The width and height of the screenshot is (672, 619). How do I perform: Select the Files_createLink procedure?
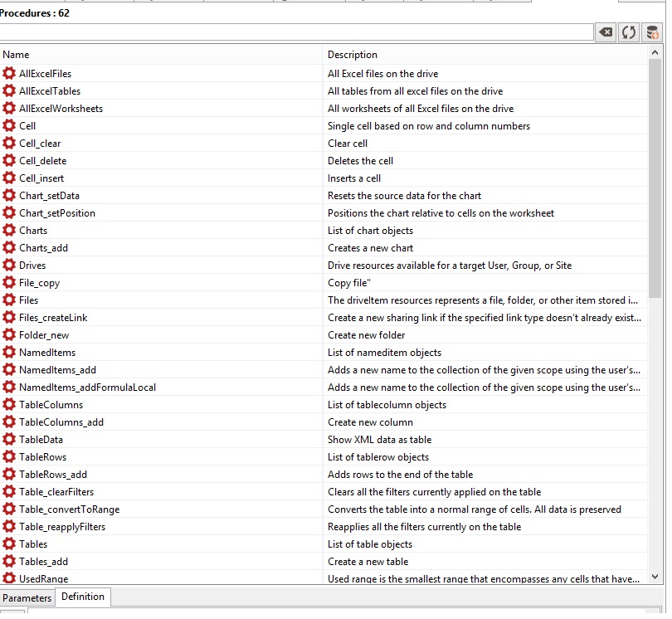pos(53,318)
